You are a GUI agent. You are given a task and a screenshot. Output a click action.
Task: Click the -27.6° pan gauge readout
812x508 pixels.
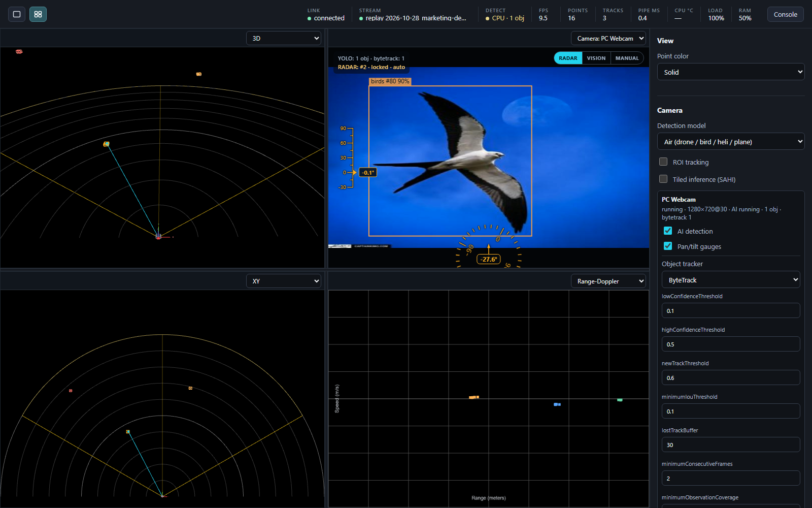click(489, 259)
